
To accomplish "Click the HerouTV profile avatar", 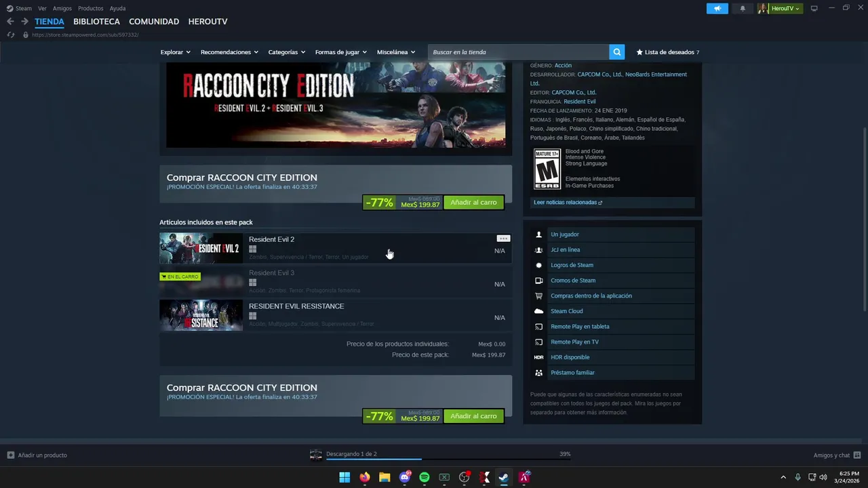I will click(x=763, y=8).
